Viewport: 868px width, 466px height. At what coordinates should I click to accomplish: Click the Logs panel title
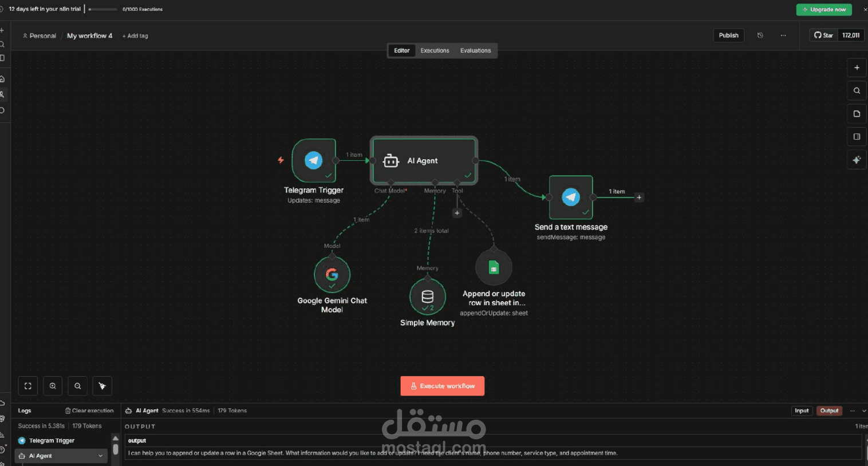coord(25,410)
